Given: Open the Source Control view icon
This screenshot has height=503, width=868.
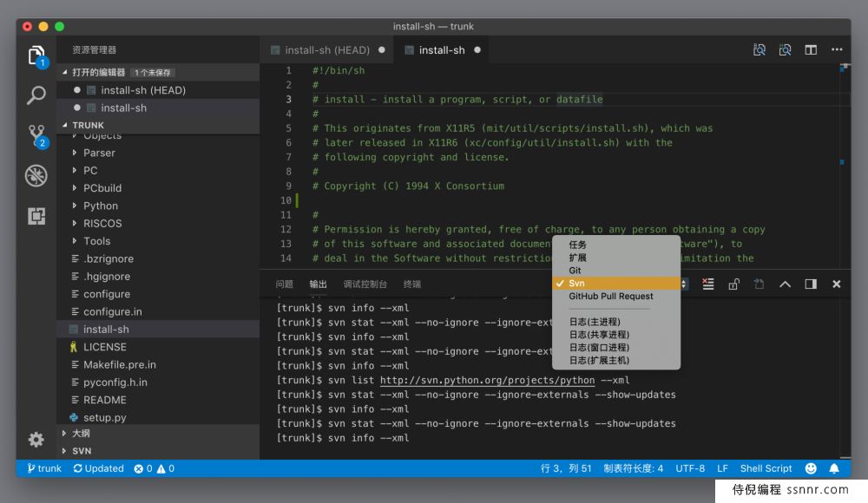Looking at the screenshot, I should pyautogui.click(x=37, y=135).
